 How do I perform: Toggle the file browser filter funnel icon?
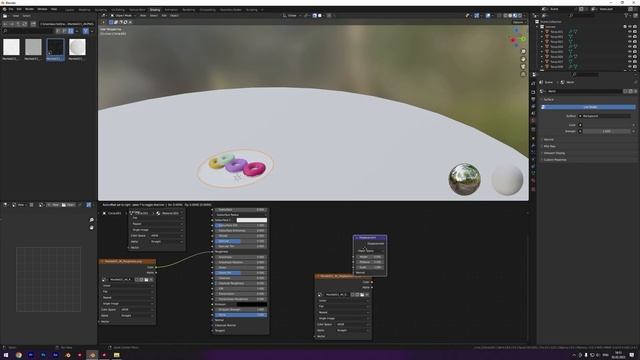tap(86, 31)
